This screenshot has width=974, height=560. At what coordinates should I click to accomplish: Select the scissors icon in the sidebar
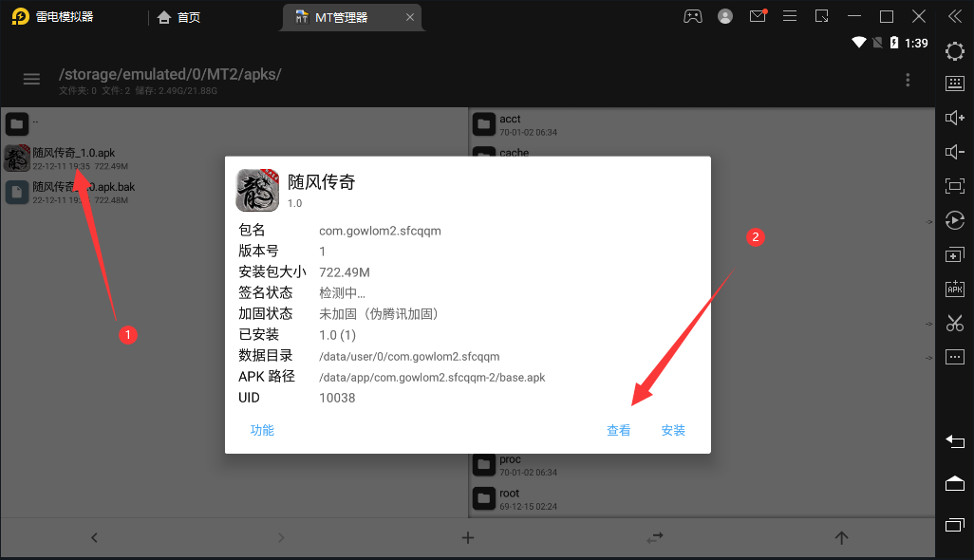(954, 323)
